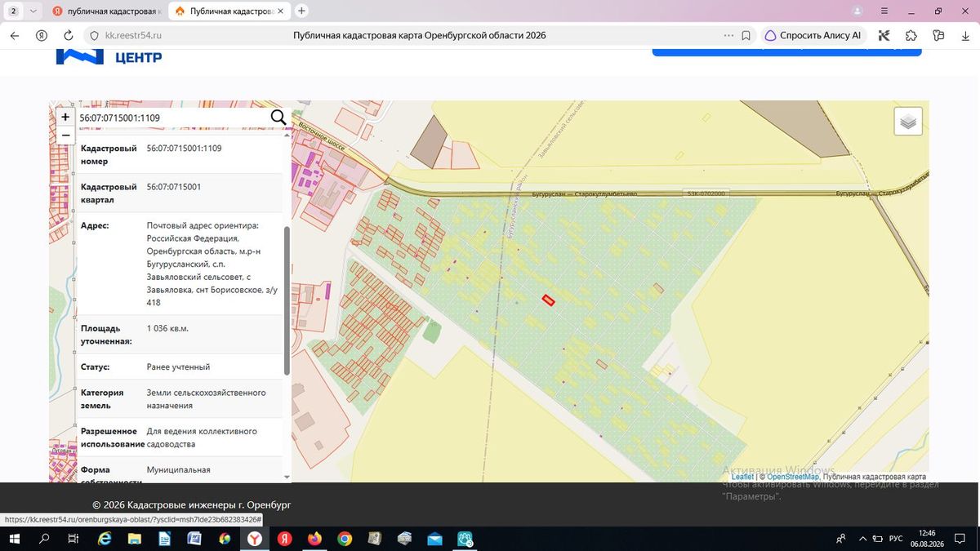This screenshot has height=551, width=980.
Task: Switch to the публичная кадастровая tab
Action: (x=105, y=11)
